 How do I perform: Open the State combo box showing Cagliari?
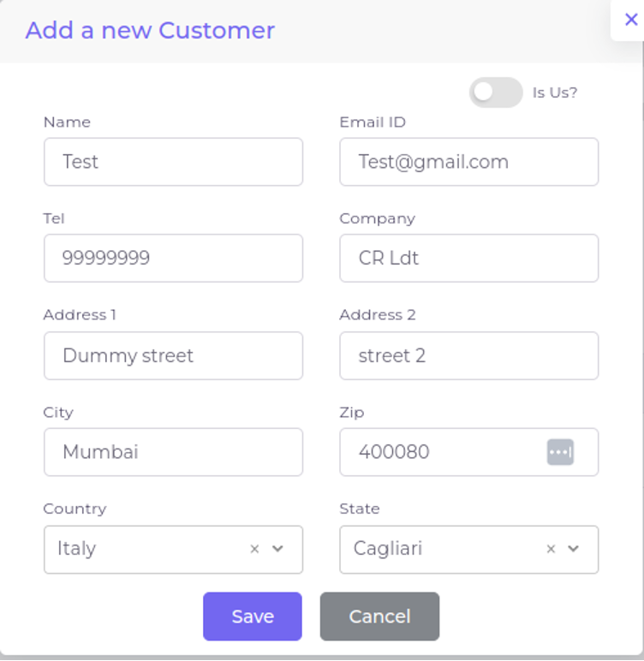pyautogui.click(x=437, y=549)
